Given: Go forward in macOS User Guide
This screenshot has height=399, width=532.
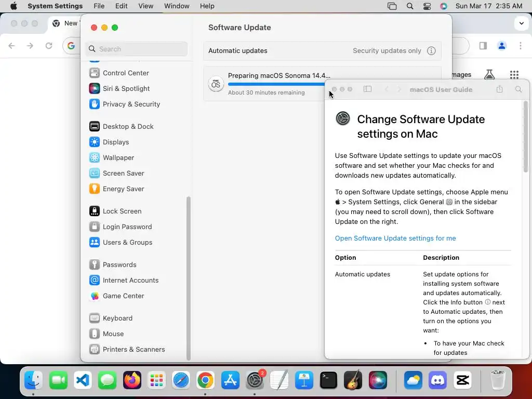Looking at the screenshot, I should [x=399, y=89].
